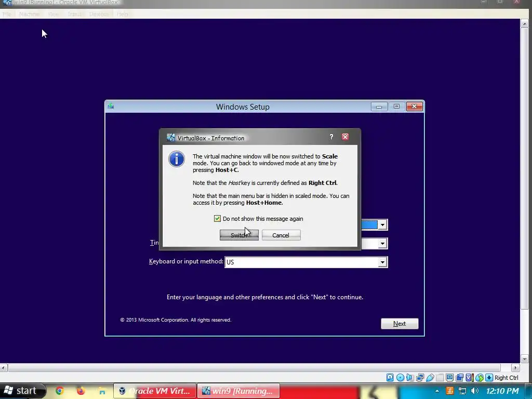
Task: Click the recording status icon
Action: click(459, 378)
